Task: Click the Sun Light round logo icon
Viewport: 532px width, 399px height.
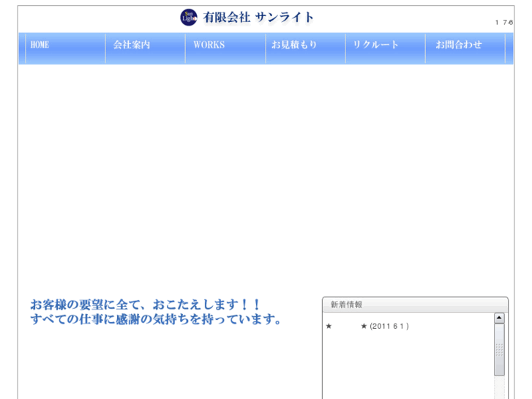Action: click(189, 18)
